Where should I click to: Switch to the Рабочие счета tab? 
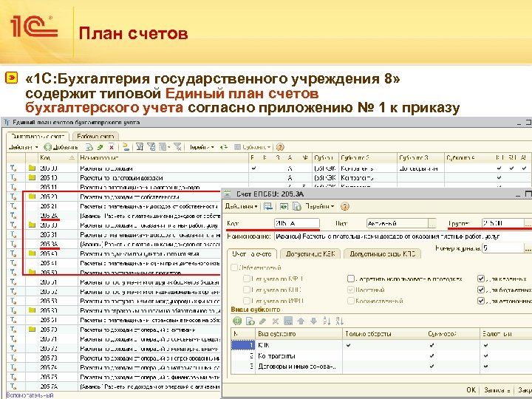coord(95,137)
